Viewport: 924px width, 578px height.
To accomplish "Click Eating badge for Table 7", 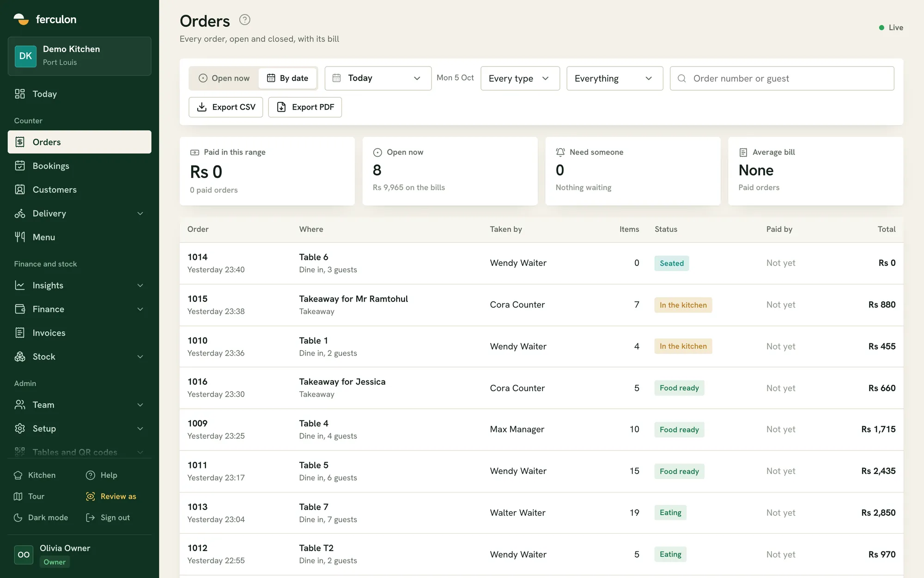I will pyautogui.click(x=670, y=512).
